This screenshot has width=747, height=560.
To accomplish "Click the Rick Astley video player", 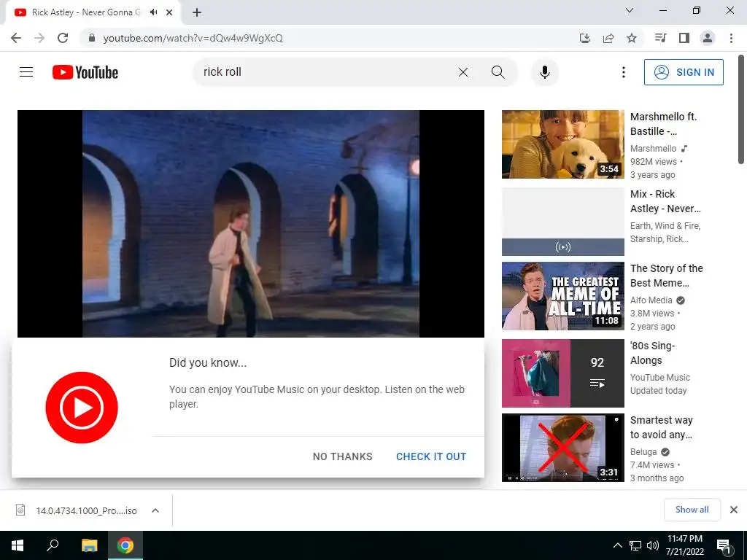I will [x=251, y=224].
